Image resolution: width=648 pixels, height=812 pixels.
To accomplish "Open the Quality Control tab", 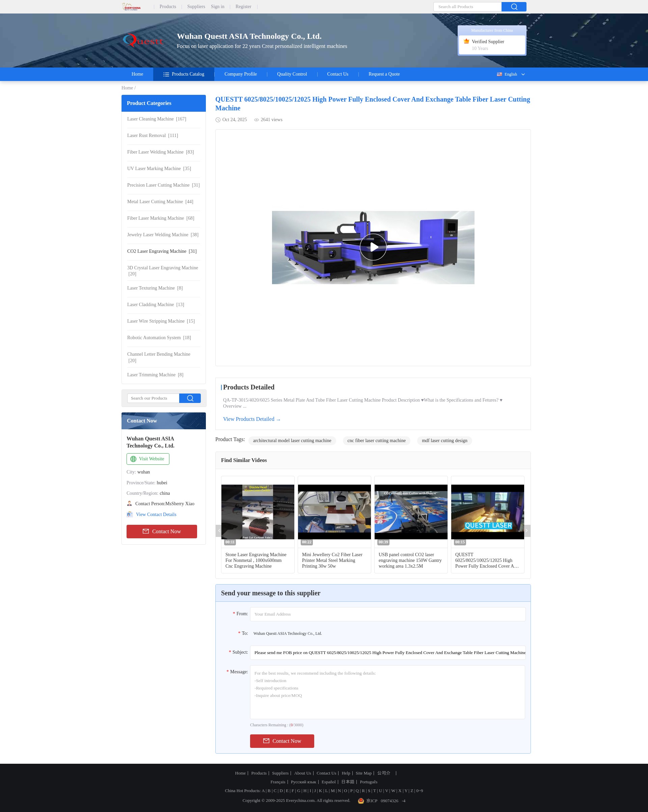I will 292,74.
